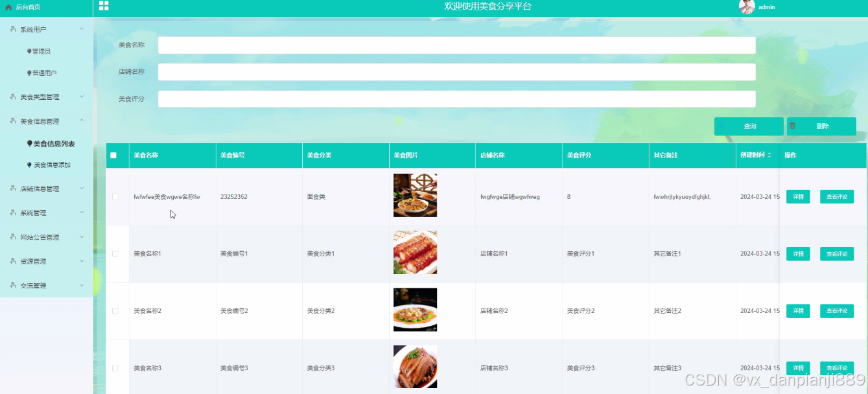Click the food image in 美食名称3 row

tap(415, 367)
